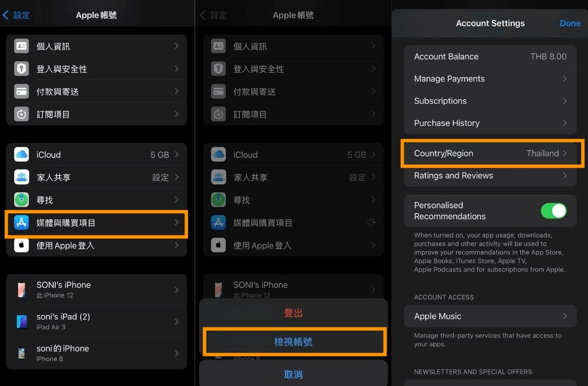
Task: Tap the dimmed 付款與寄送 icon in middle panel
Action: click(218, 92)
